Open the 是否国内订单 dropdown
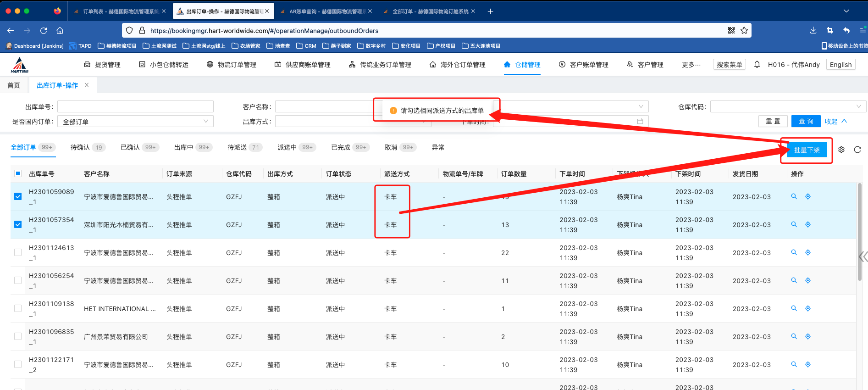Screen dimensions: 868x390 135,121
